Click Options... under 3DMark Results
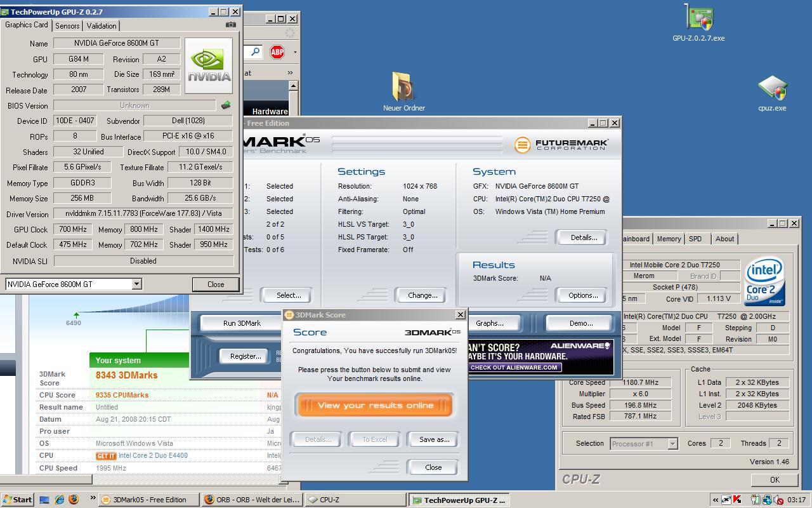 (583, 295)
